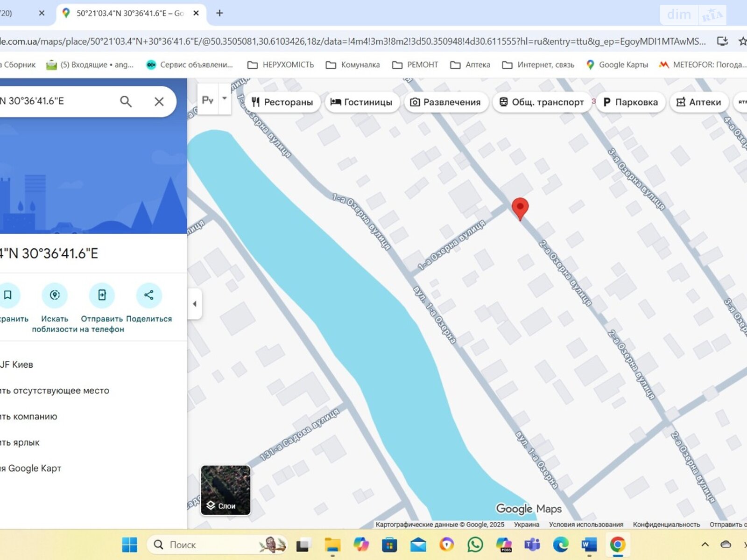This screenshot has height=560, width=747.
Task: Open the Слои satellite layers preview
Action: (x=226, y=490)
